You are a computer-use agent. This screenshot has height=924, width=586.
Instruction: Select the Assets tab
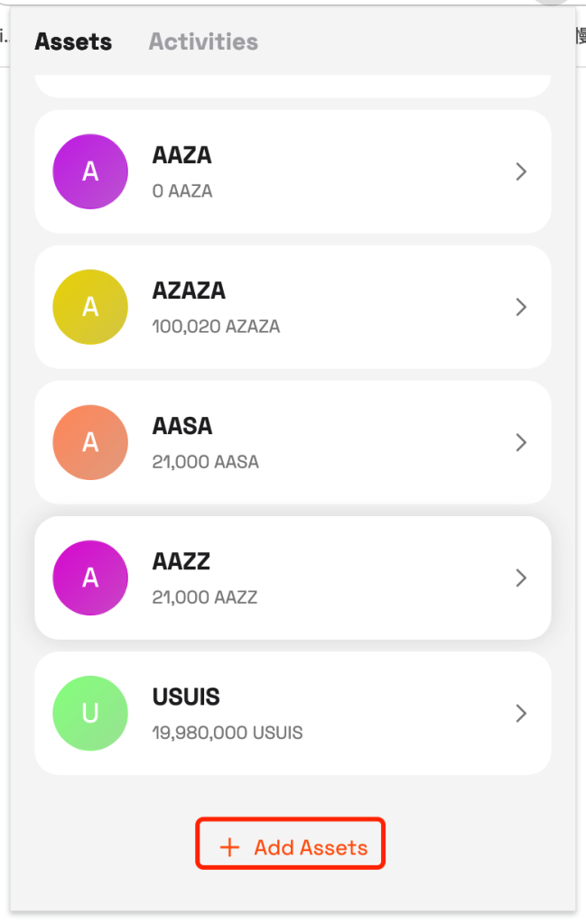tap(73, 42)
